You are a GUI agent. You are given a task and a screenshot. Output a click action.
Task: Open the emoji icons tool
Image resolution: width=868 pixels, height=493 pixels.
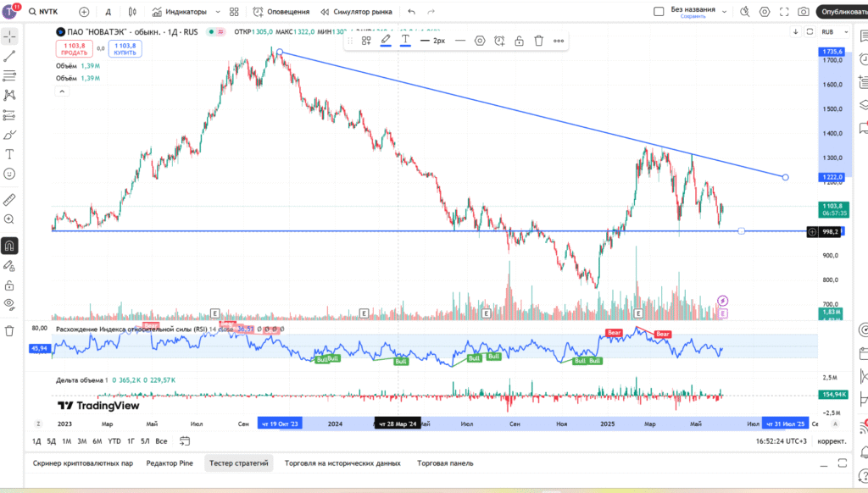[9, 174]
